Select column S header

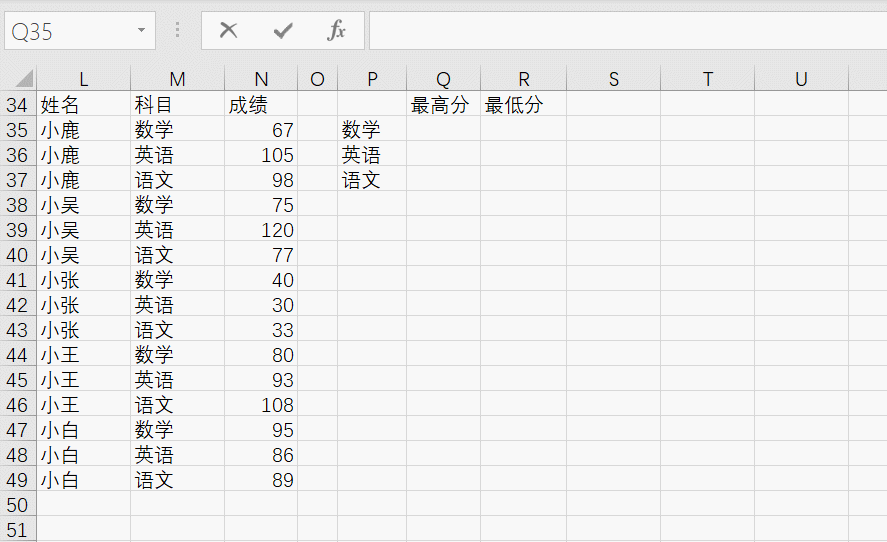(x=613, y=79)
